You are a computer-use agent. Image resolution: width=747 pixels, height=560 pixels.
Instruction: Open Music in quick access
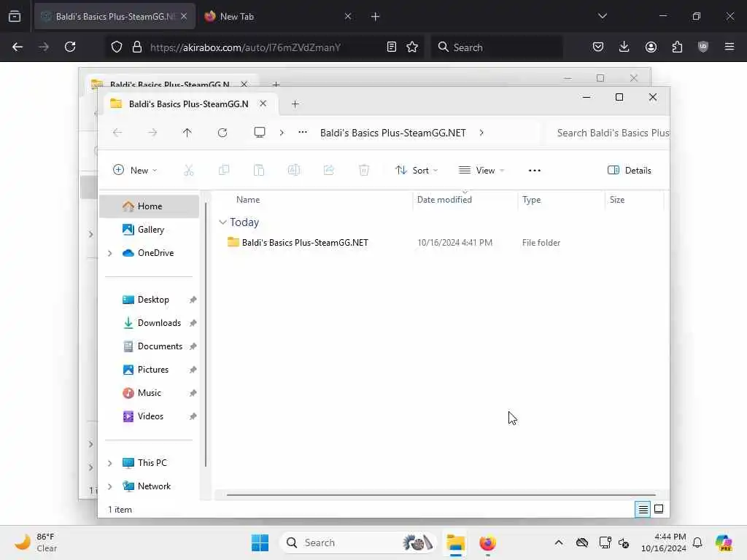point(149,393)
